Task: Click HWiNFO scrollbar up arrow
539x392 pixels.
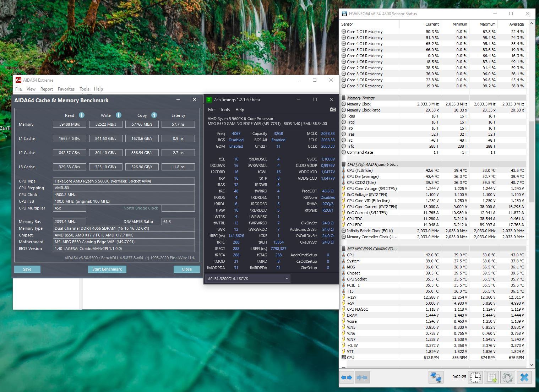Action: (x=532, y=23)
